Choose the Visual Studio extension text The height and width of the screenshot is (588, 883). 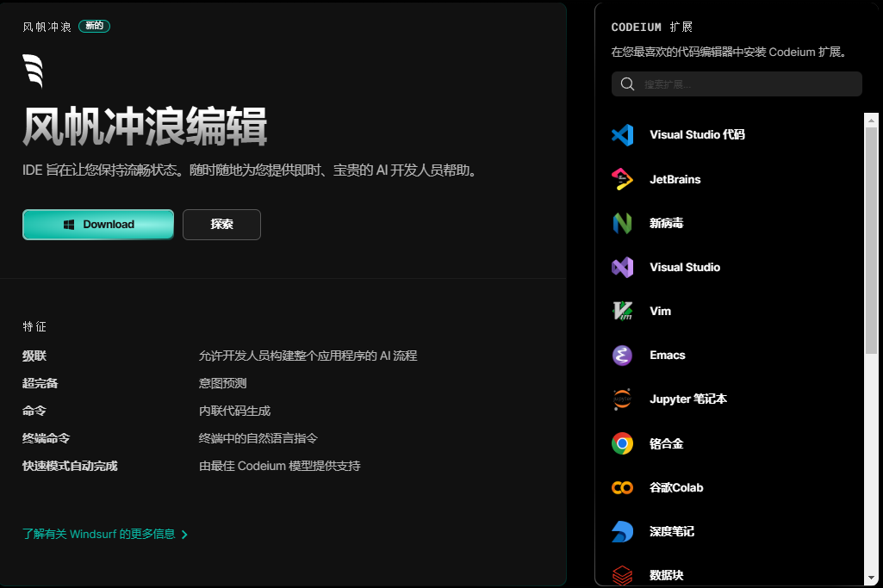(685, 267)
